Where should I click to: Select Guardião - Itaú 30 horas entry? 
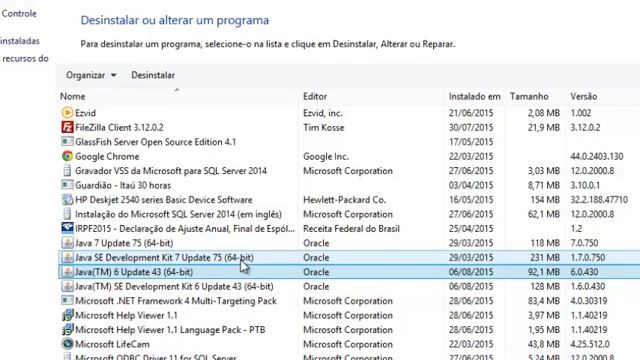coord(123,185)
